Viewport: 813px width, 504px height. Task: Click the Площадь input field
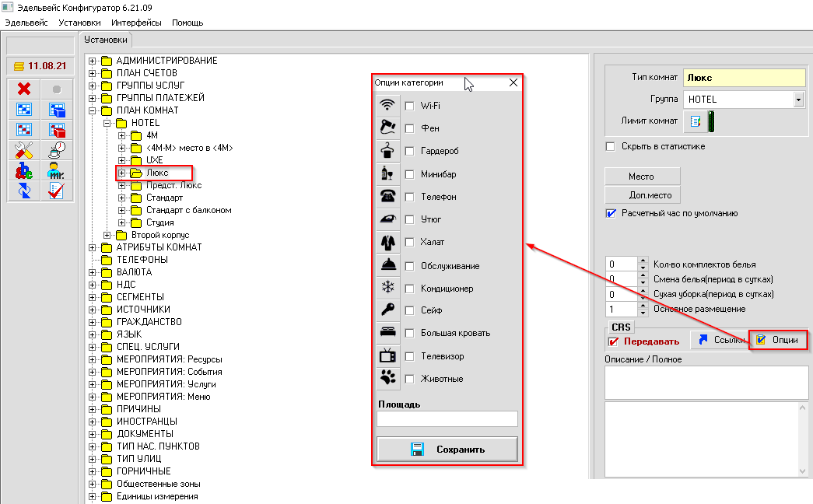[x=447, y=419]
